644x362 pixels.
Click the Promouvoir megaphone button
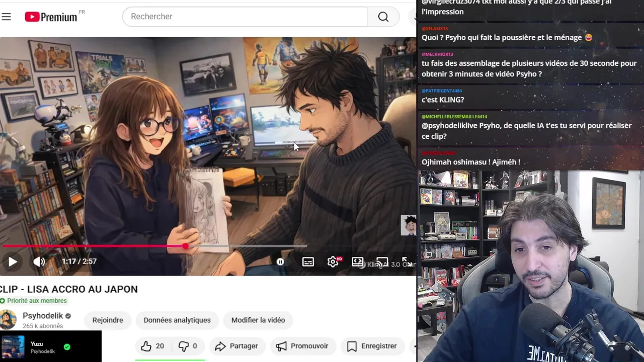point(302,346)
